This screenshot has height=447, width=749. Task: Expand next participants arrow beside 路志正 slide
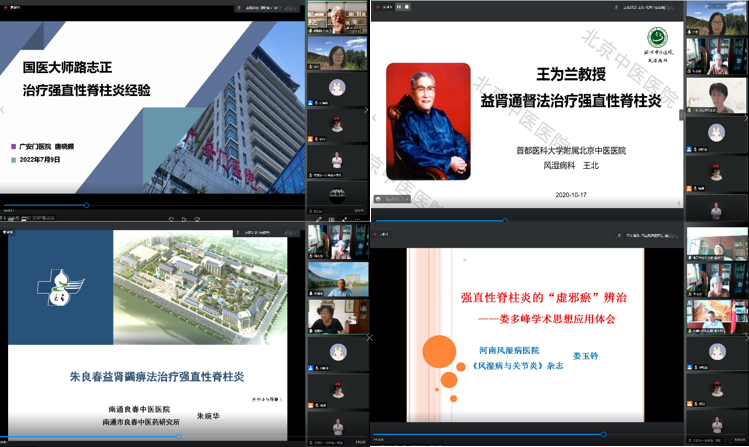pos(365,110)
